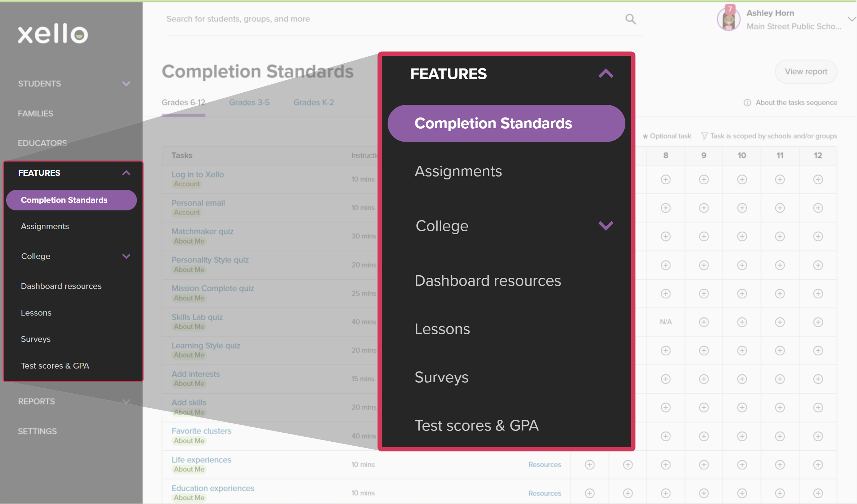Toggle Skills Lab quiz for grade 9
Screen dimensions: 857x504
[704, 322]
